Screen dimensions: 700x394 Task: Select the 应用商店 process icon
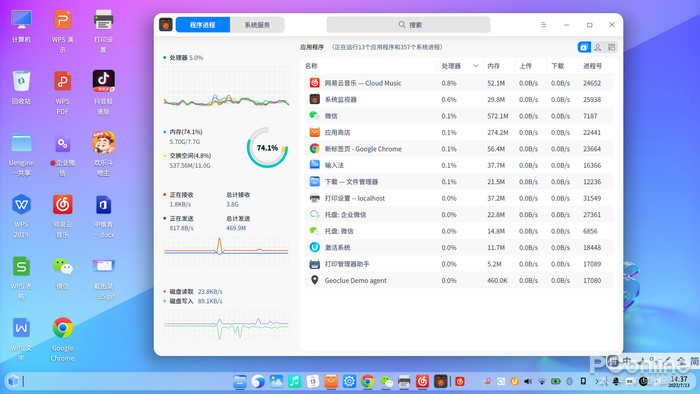315,132
